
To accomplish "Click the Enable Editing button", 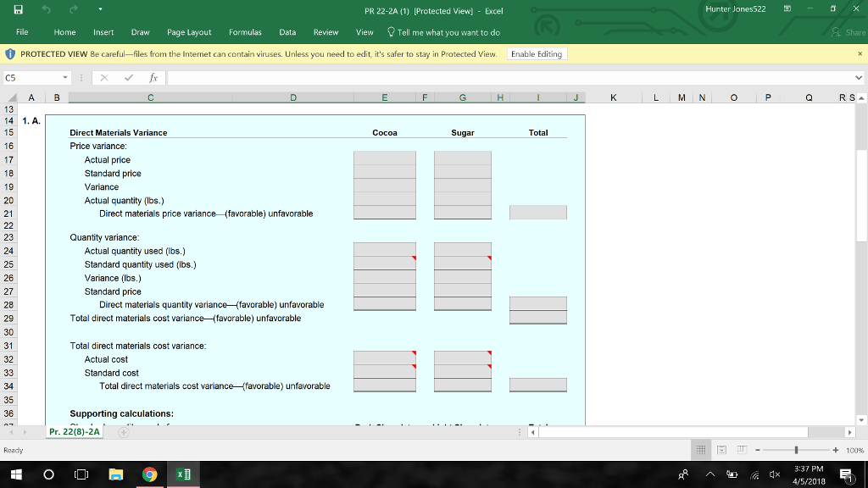I will pos(537,53).
